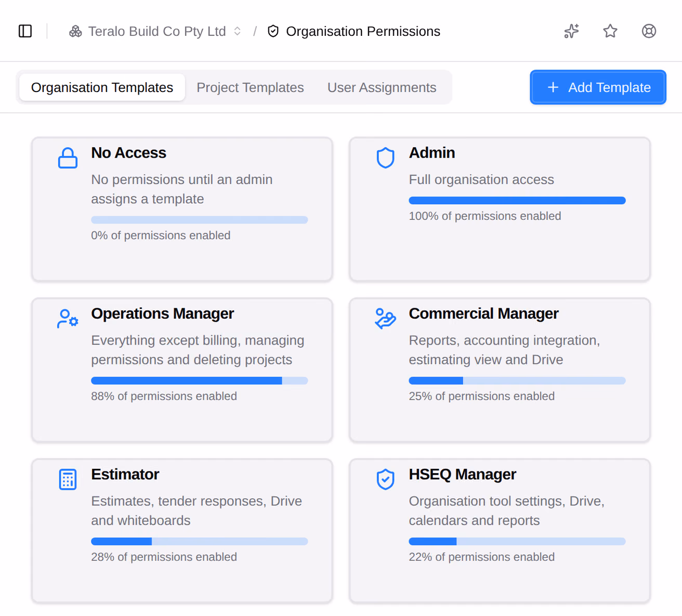682x616 pixels.
Task: Open the organisation switcher chevron
Action: [x=237, y=31]
